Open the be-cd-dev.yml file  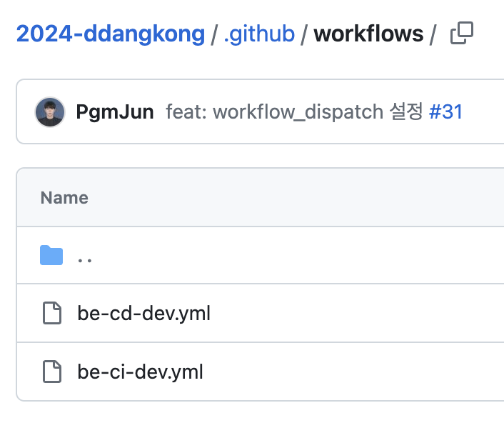point(144,314)
